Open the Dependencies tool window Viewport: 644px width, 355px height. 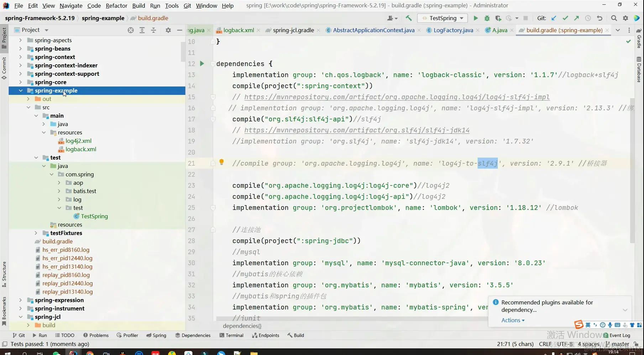(x=193, y=335)
